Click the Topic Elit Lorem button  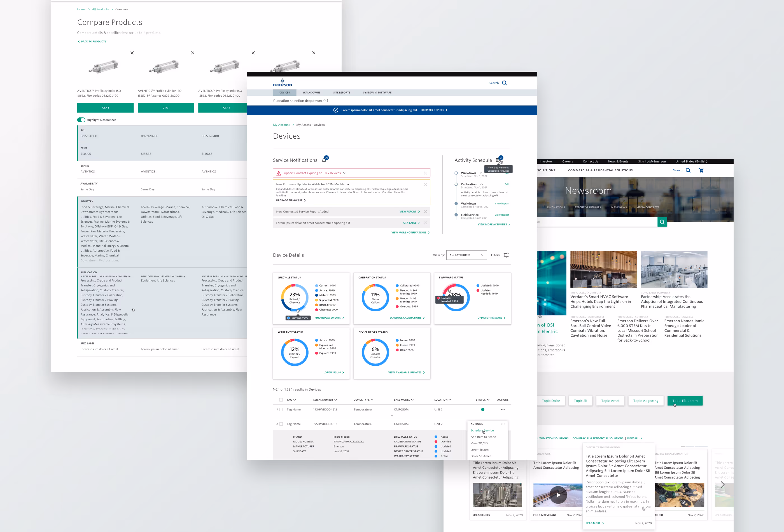click(x=685, y=401)
